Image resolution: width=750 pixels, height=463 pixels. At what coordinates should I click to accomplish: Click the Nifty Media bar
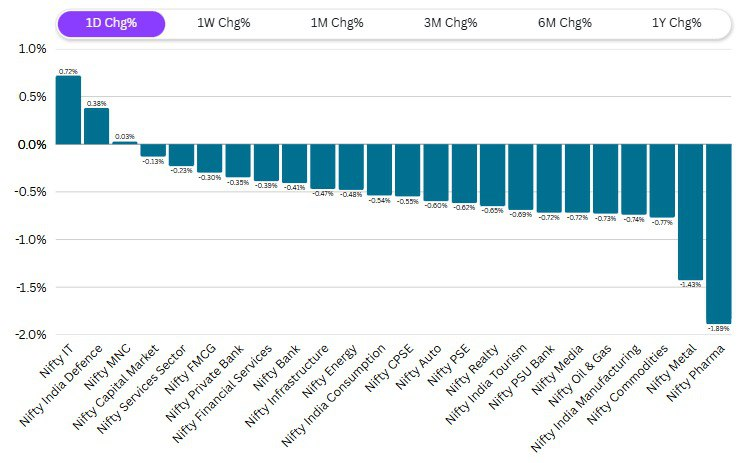pyautogui.click(x=577, y=178)
